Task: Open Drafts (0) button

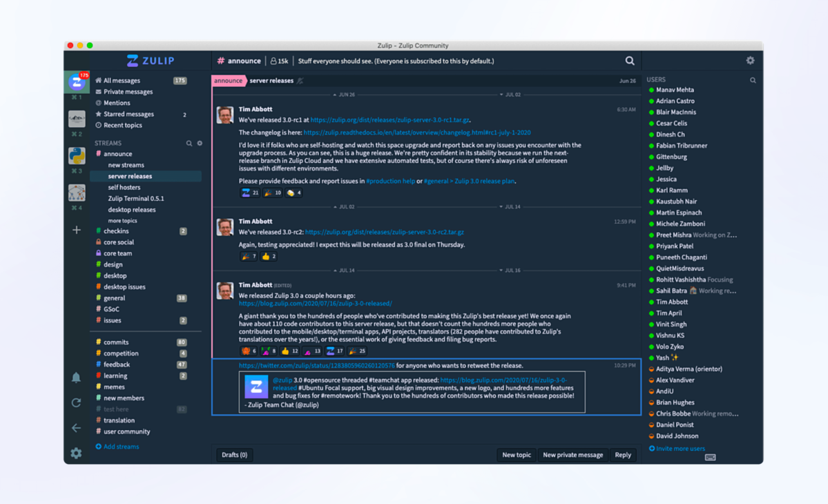Action: point(234,455)
